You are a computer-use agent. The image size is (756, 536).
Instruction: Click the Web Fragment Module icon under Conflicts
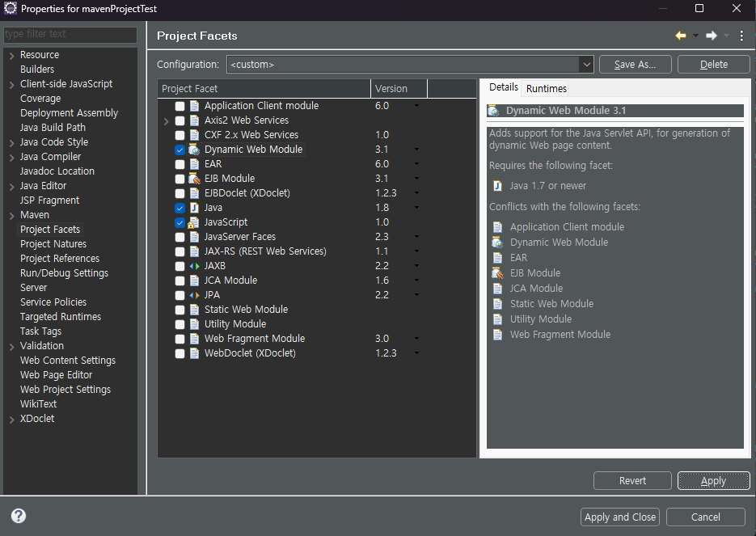point(497,335)
